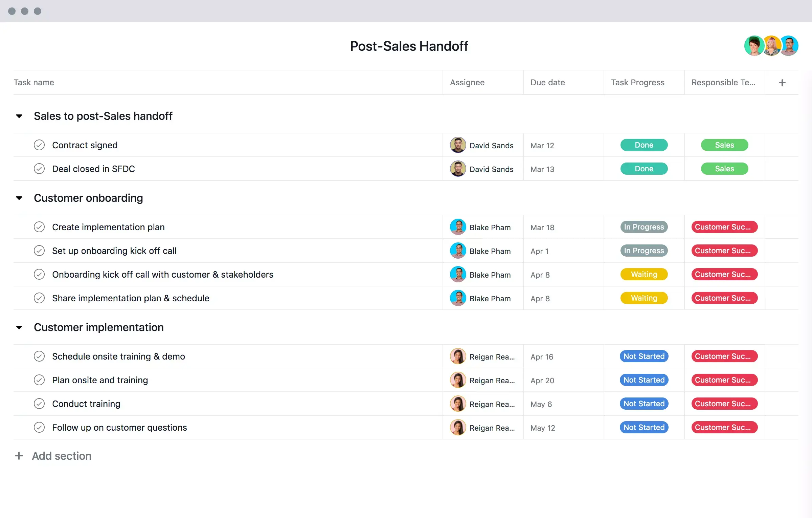812x518 pixels.
Task: Click the Task Progress header to sort tasks
Action: tap(638, 82)
